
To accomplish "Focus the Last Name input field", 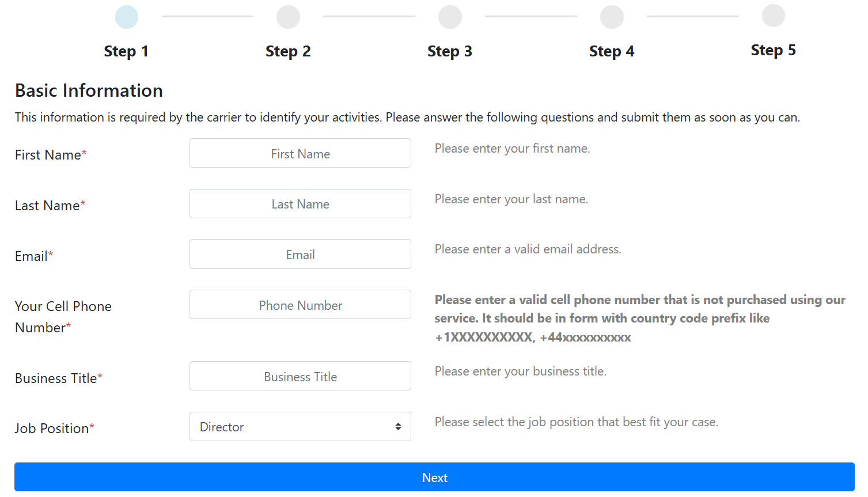I will click(x=300, y=204).
